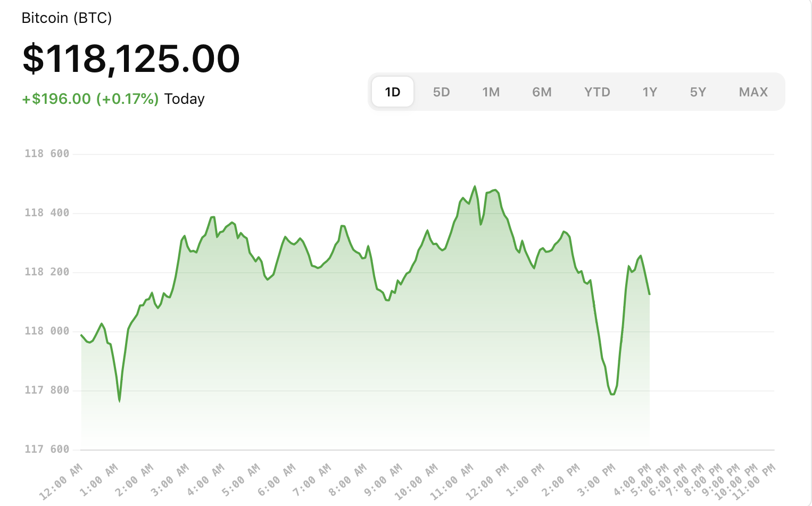Click the +$196.00 (+0.17%) change text
This screenshot has width=812, height=506.
click(x=90, y=99)
